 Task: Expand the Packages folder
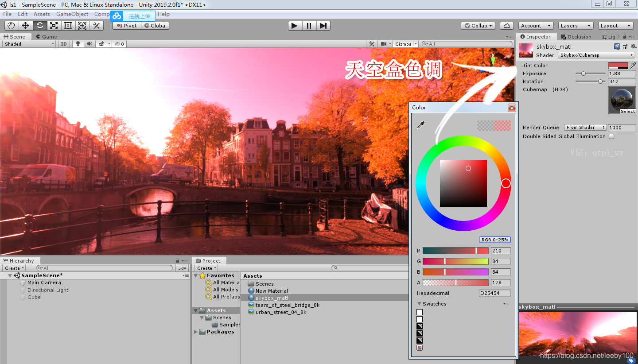(196, 332)
